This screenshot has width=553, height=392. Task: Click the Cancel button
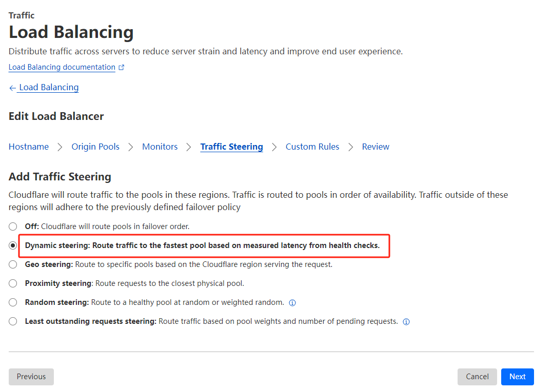[477, 377]
